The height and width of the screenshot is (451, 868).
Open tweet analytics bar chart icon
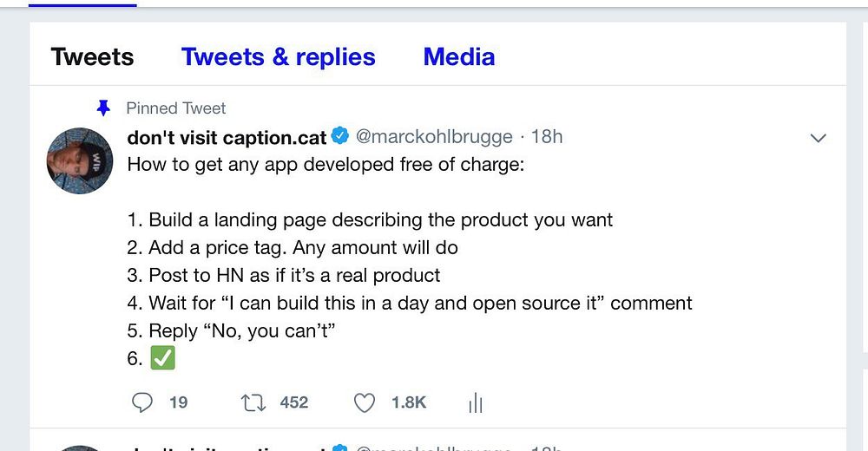[x=475, y=402]
